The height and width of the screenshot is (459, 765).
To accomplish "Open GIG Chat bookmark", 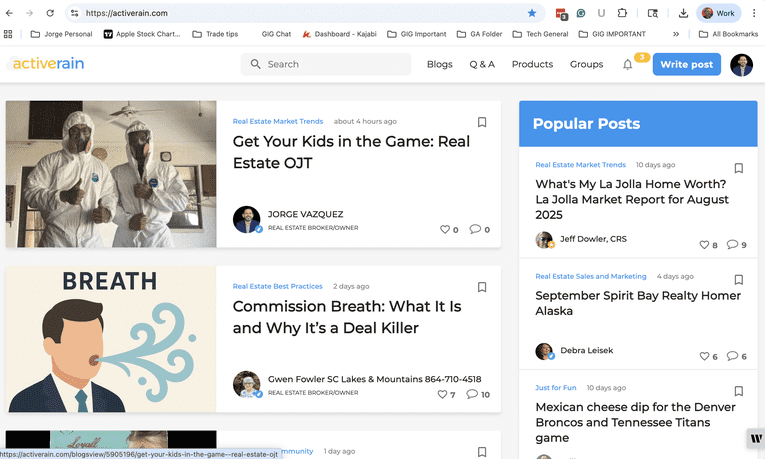I will 276,34.
